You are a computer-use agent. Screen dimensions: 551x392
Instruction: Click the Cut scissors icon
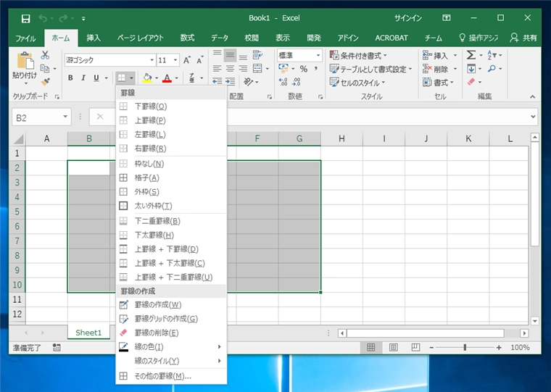pyautogui.click(x=45, y=55)
